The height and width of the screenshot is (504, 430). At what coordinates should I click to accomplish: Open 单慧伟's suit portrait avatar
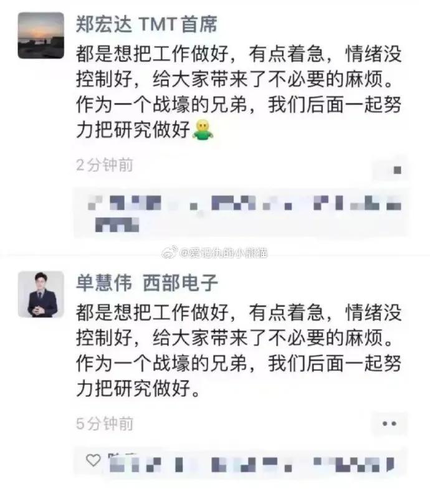[x=41, y=294]
